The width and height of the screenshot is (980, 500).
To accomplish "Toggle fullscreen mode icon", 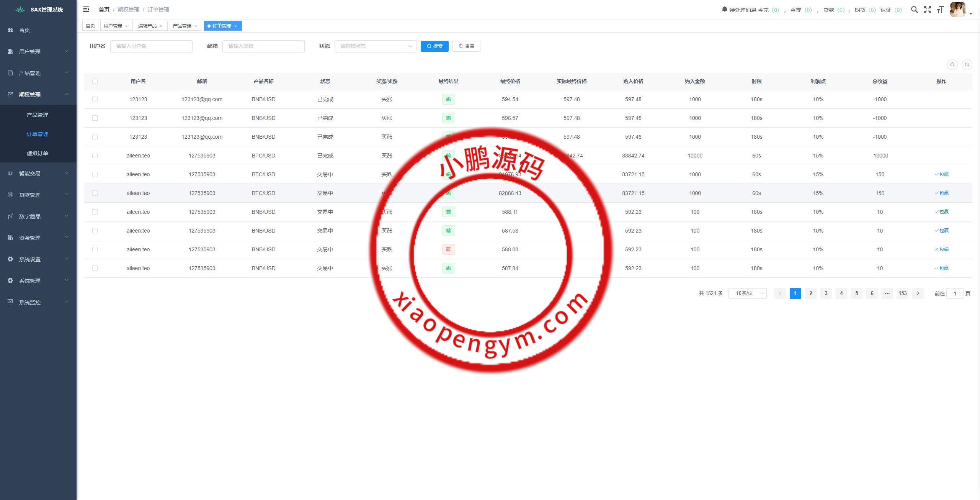I will (927, 10).
